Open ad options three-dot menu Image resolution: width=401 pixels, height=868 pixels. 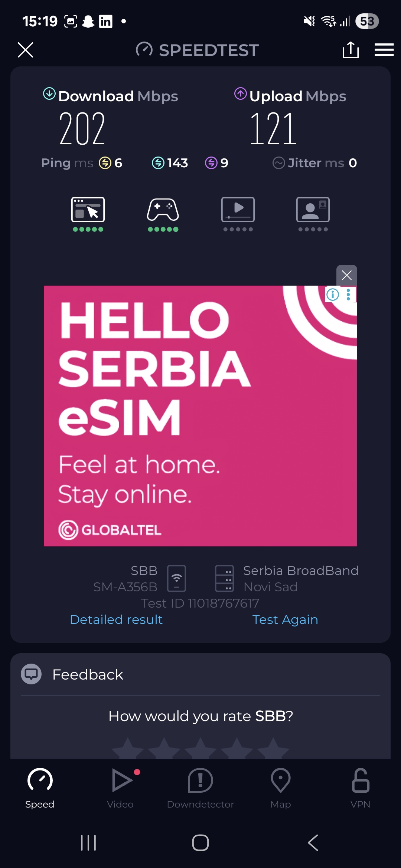348,295
